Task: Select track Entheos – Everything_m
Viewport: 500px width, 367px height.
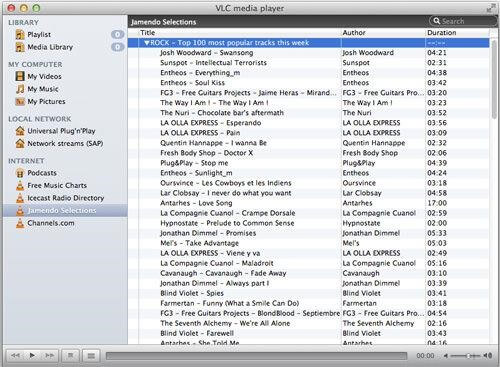Action: click(x=200, y=73)
